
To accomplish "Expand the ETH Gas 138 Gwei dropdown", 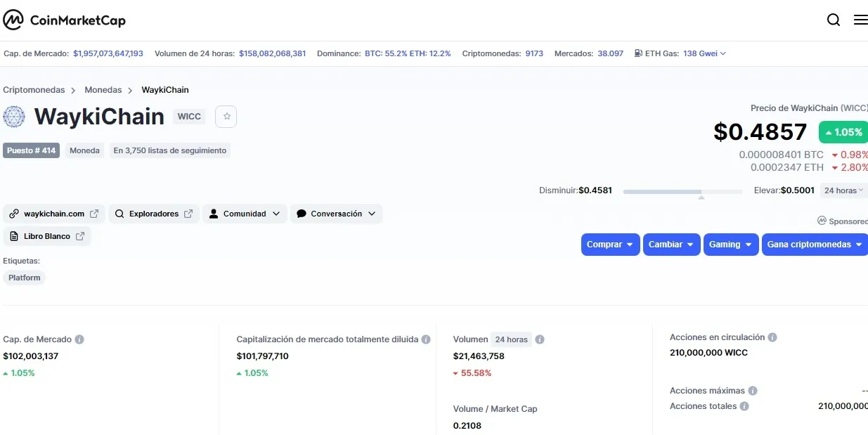I will click(704, 53).
